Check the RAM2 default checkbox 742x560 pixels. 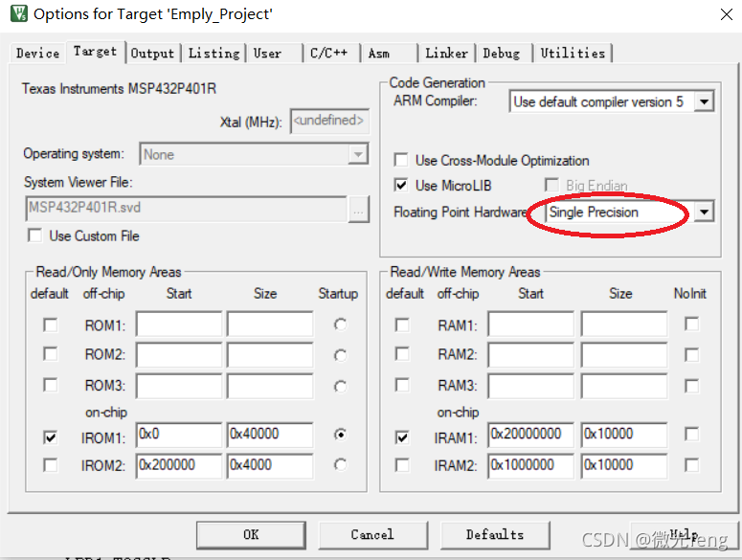[x=402, y=354]
